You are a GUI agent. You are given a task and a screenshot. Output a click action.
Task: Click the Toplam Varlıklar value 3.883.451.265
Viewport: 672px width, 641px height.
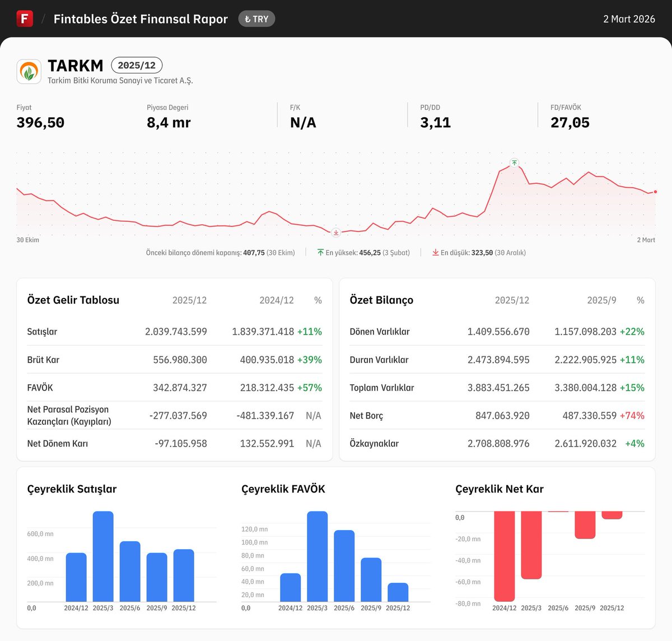click(x=498, y=388)
